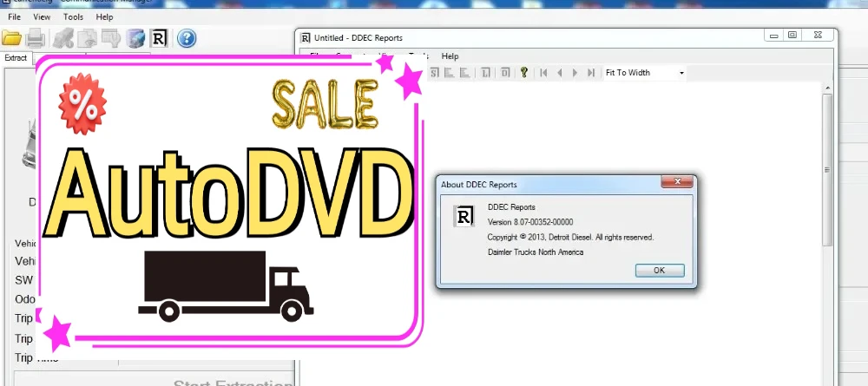Viewport: 868px width, 386px height.
Task: Click R icon in DDEC Reports title bar
Action: 305,37
